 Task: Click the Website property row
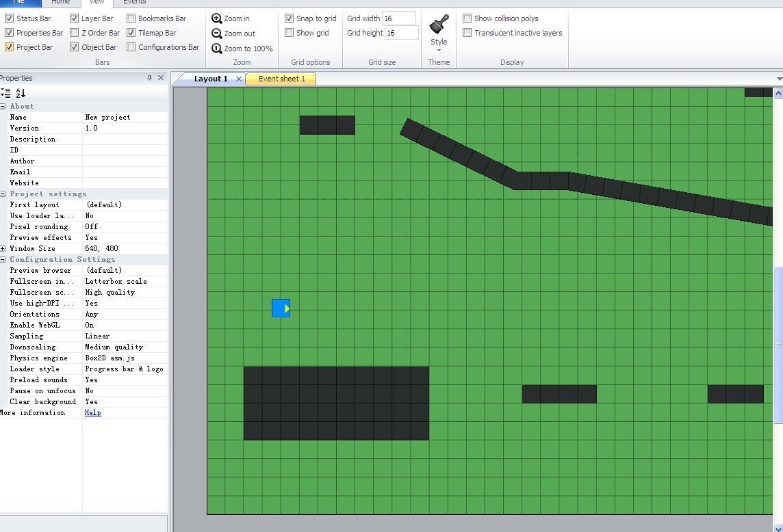coord(84,183)
